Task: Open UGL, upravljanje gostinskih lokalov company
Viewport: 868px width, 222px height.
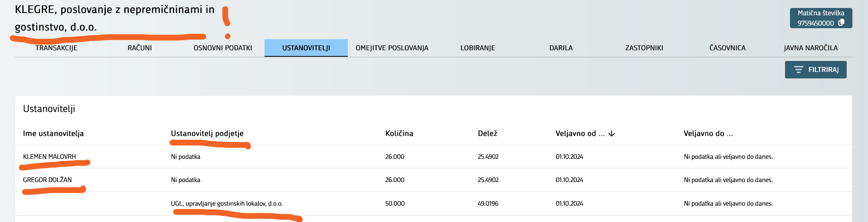Action: click(227, 203)
